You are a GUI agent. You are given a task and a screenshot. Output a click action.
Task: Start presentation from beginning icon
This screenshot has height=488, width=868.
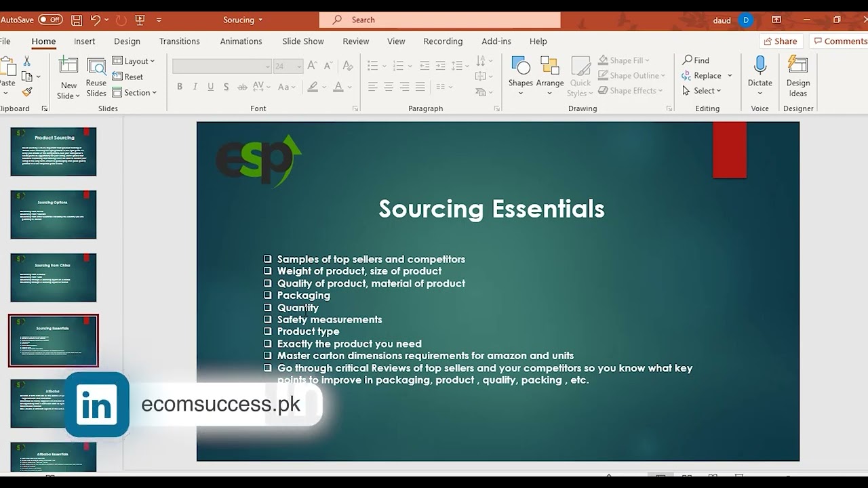140,20
